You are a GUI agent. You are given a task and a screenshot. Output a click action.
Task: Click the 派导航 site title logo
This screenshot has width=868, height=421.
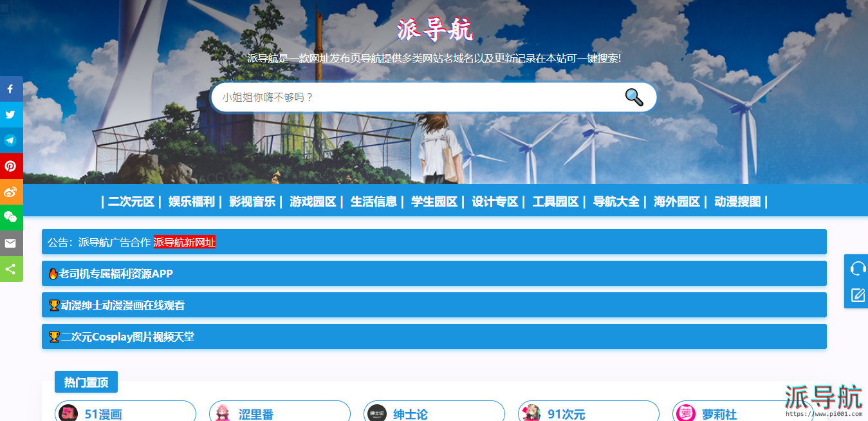coord(434,30)
